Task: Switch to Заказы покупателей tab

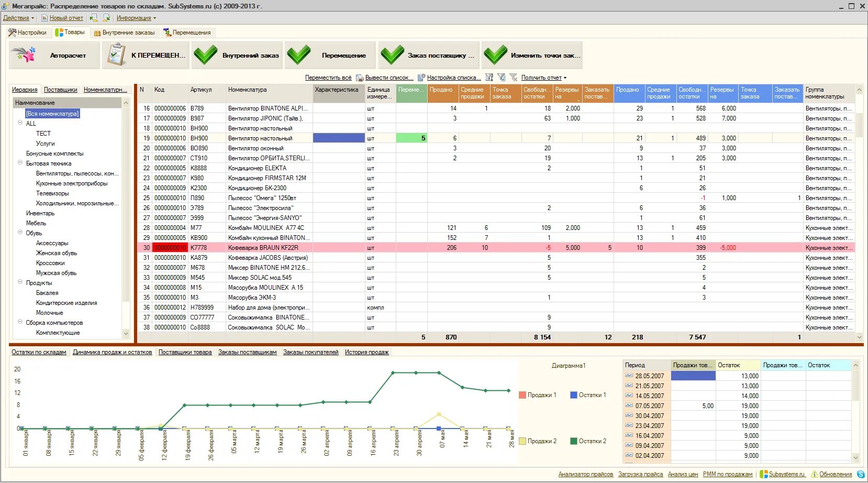Action: [x=310, y=352]
